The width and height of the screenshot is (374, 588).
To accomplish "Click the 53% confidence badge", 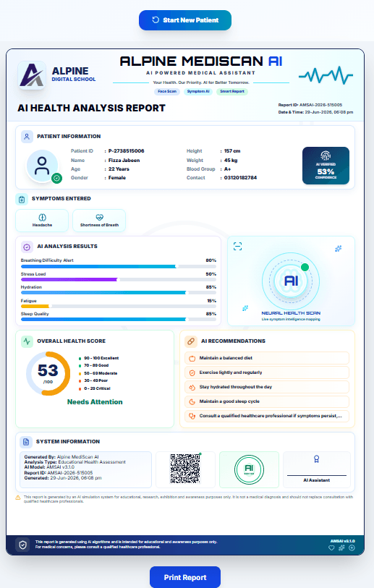I will 326,166.
